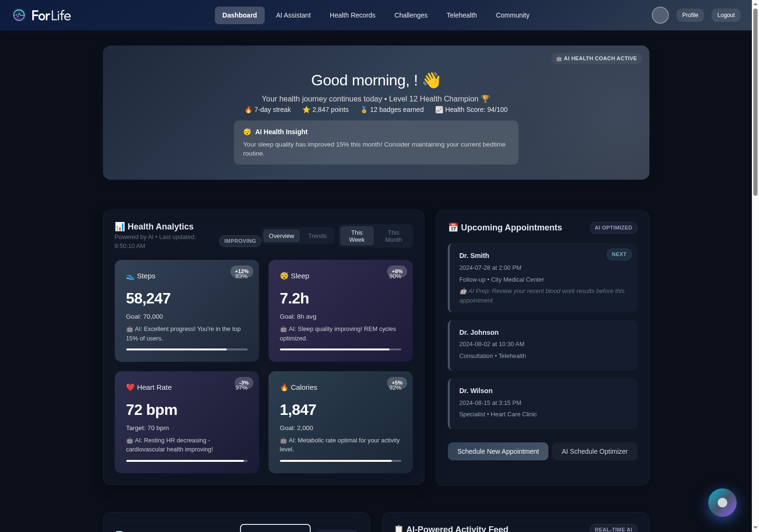This screenshot has height=532, width=759.
Task: Click the NEXT badge on Dr. Smith
Action: coord(619,254)
